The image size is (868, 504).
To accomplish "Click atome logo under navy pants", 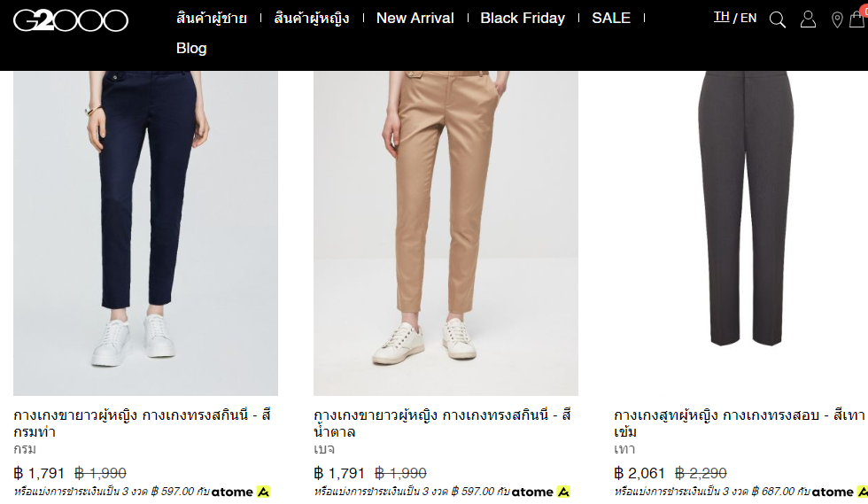I will [x=240, y=492].
